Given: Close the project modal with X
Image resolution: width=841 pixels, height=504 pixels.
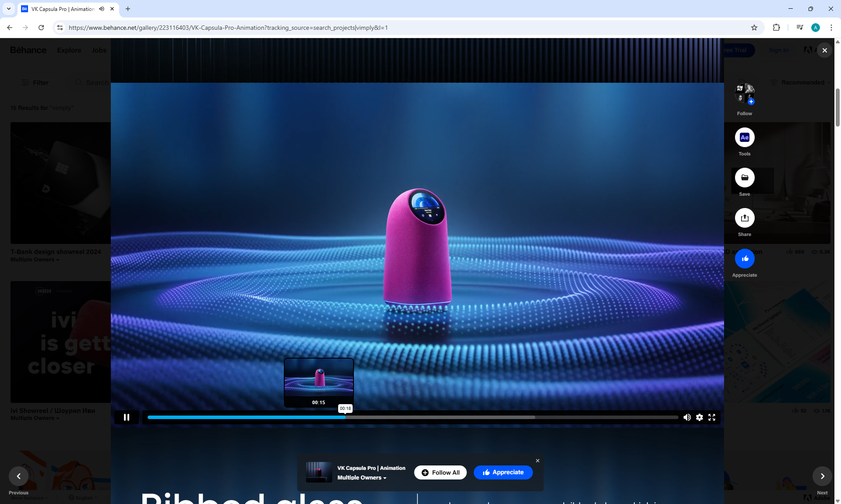Looking at the screenshot, I should 824,50.
